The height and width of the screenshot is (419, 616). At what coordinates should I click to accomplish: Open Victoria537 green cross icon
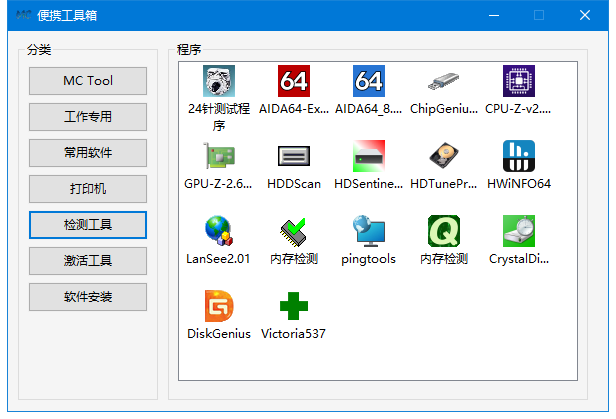coord(294,307)
